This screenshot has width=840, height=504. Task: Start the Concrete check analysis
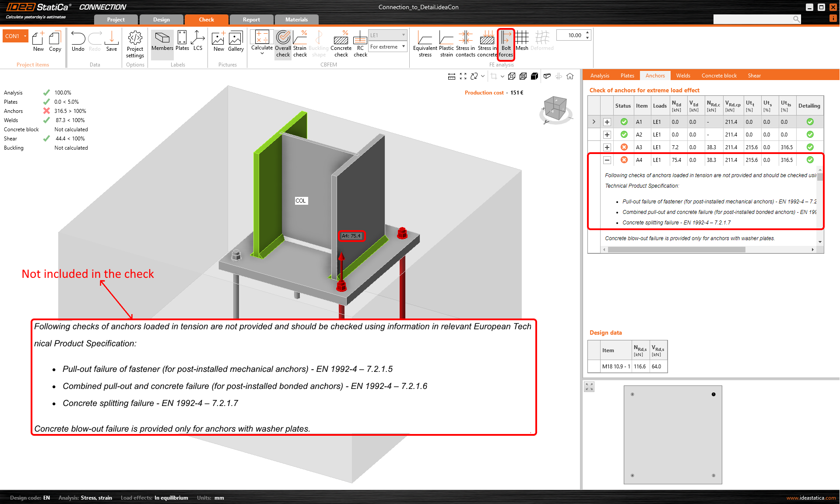[341, 43]
